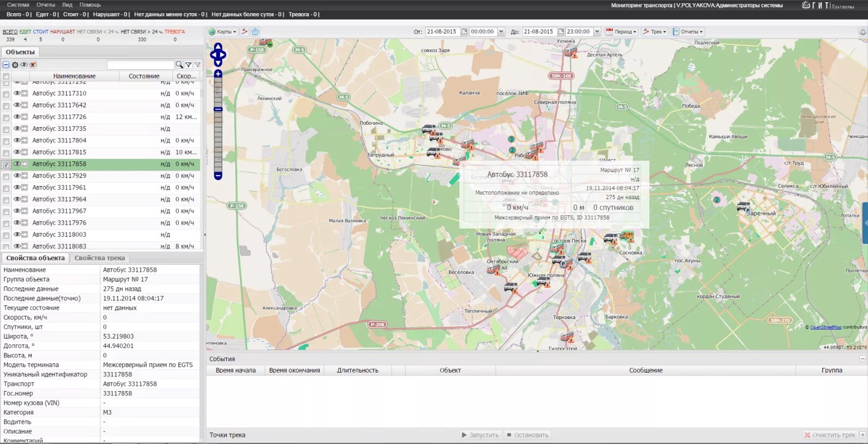This screenshot has width=868, height=444.
Task: Open the Отчеты menu in menu bar
Action: (x=46, y=5)
